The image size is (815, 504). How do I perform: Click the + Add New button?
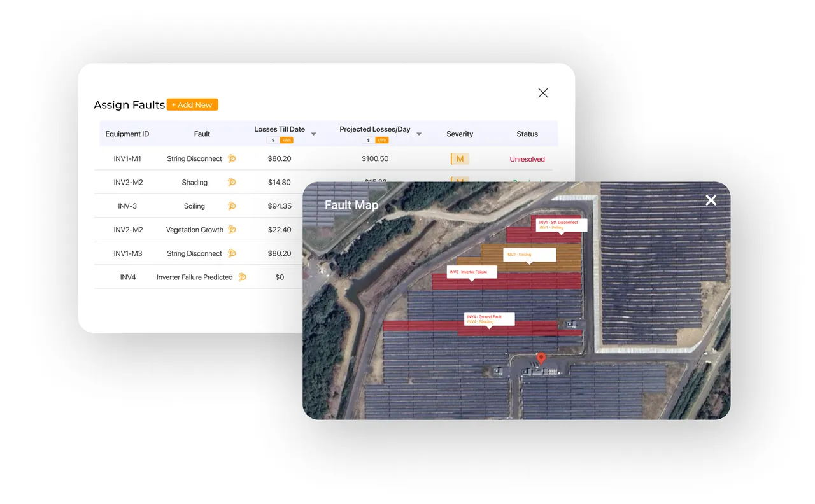click(x=192, y=104)
